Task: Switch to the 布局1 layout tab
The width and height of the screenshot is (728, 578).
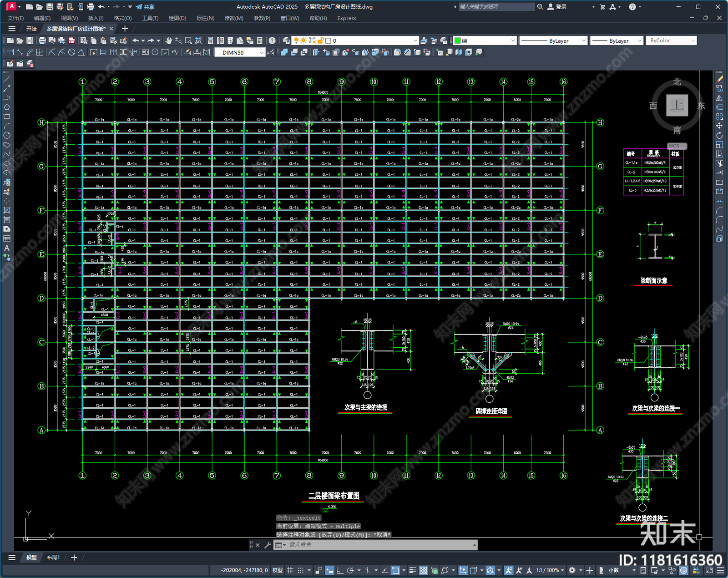Action: [53, 557]
